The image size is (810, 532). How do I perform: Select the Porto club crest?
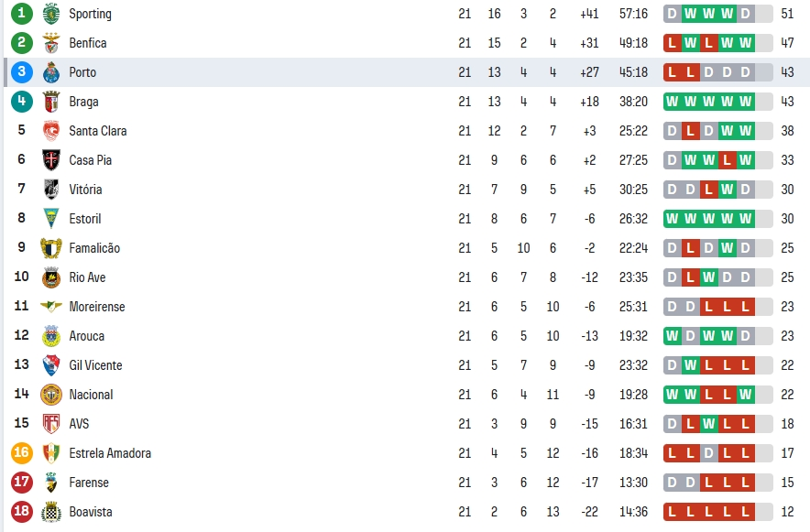pos(50,72)
